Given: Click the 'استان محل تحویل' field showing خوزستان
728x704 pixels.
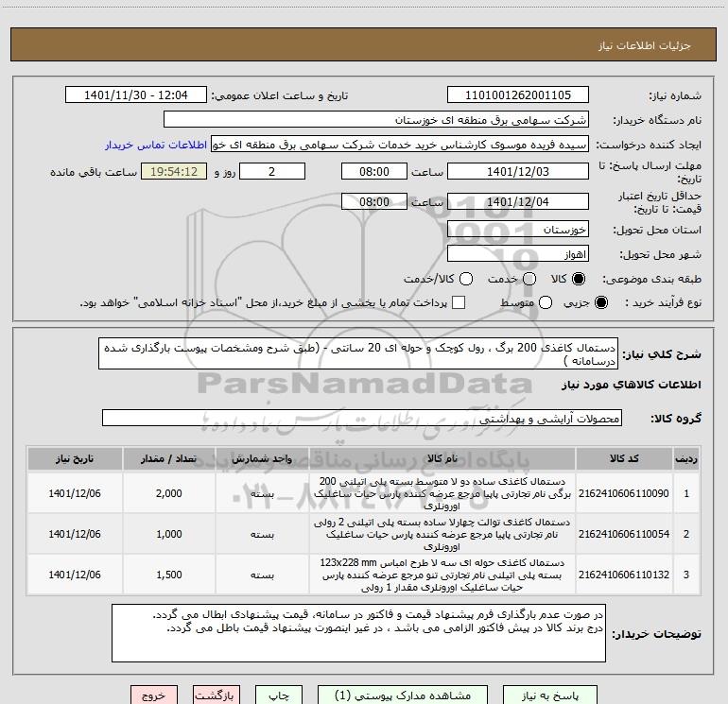Looking at the screenshot, I should point(517,230).
